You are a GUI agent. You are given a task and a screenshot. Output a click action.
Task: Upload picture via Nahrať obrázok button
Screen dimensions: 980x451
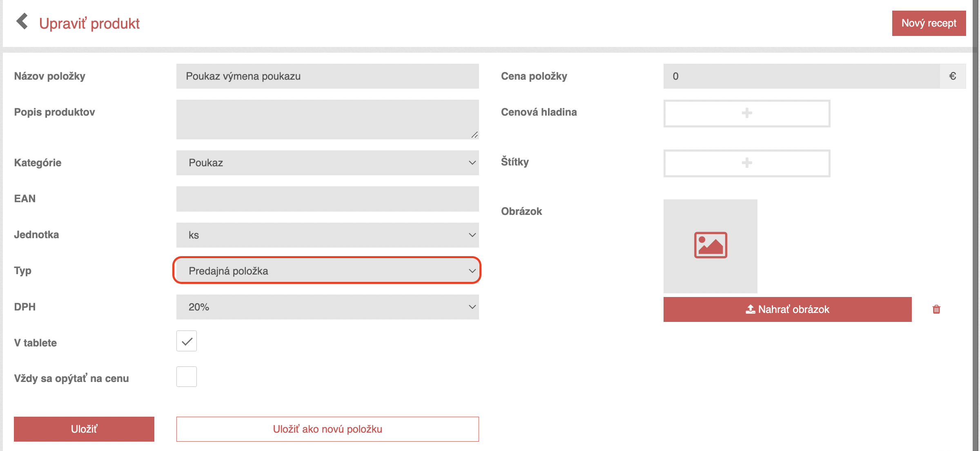[x=787, y=309]
